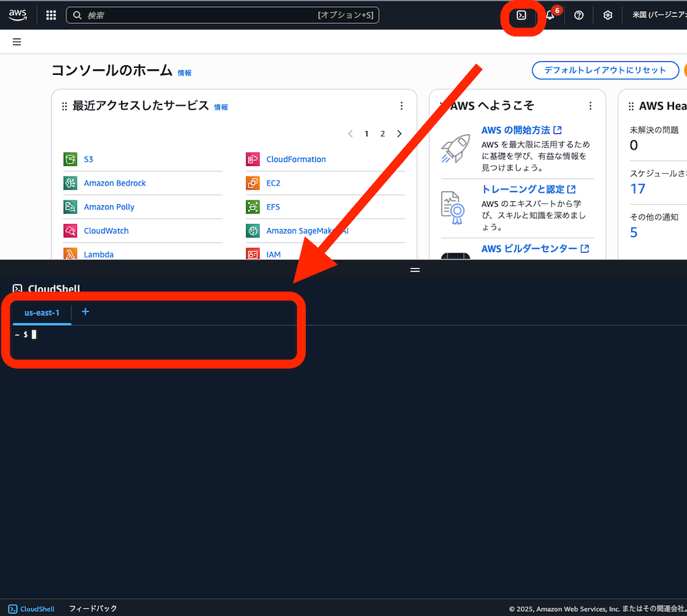687x616 pixels.
Task: Click the drag handle of AWS Health widget
Action: point(631,106)
